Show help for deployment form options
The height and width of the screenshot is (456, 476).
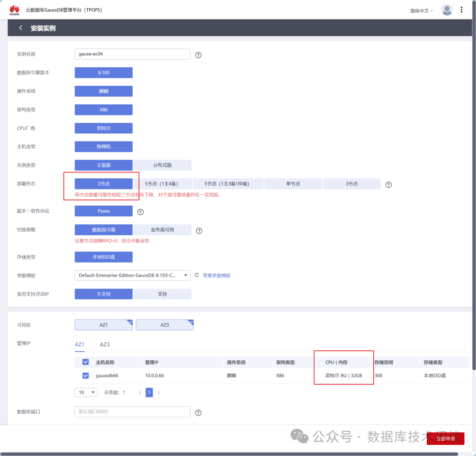pos(388,185)
